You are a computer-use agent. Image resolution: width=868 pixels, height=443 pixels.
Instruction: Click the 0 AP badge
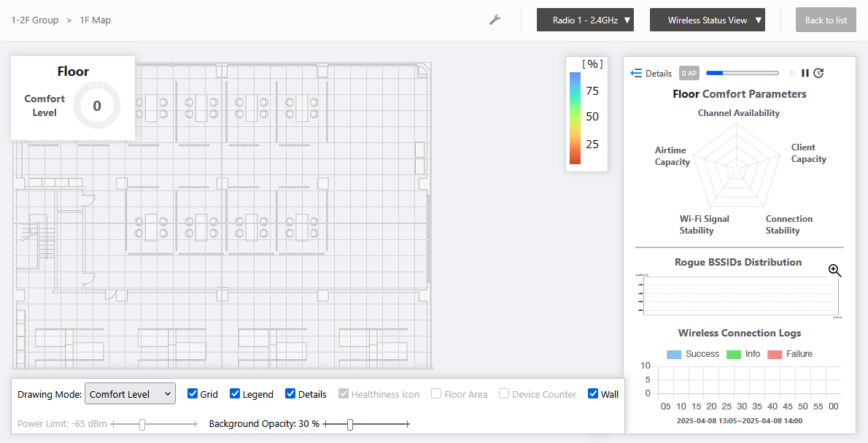coord(689,73)
